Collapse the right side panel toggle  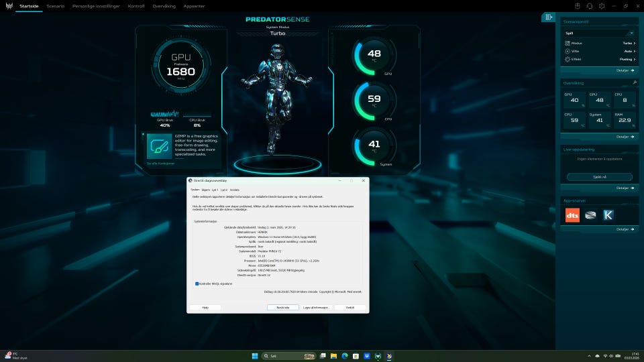(548, 17)
